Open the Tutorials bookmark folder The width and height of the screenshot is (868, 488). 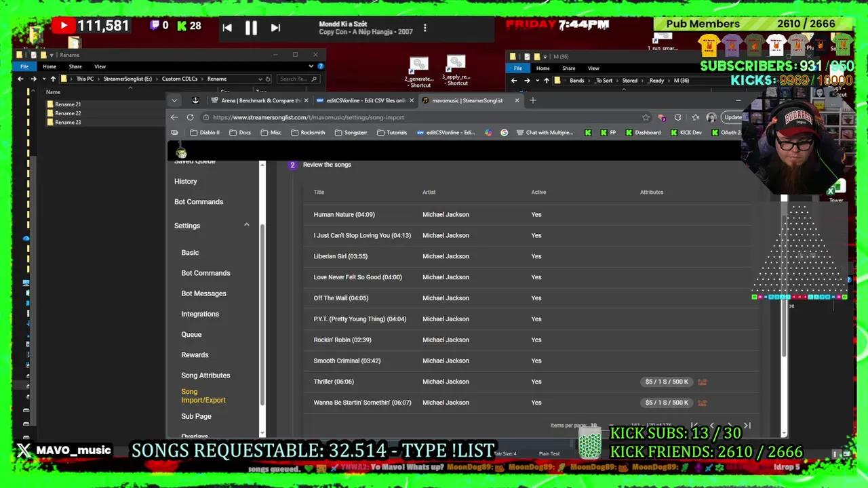point(392,133)
